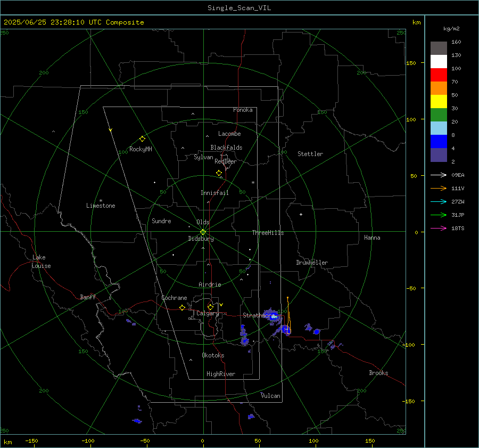
Task: Click the yellow diamond marker above Calgary
Action: pos(210,307)
